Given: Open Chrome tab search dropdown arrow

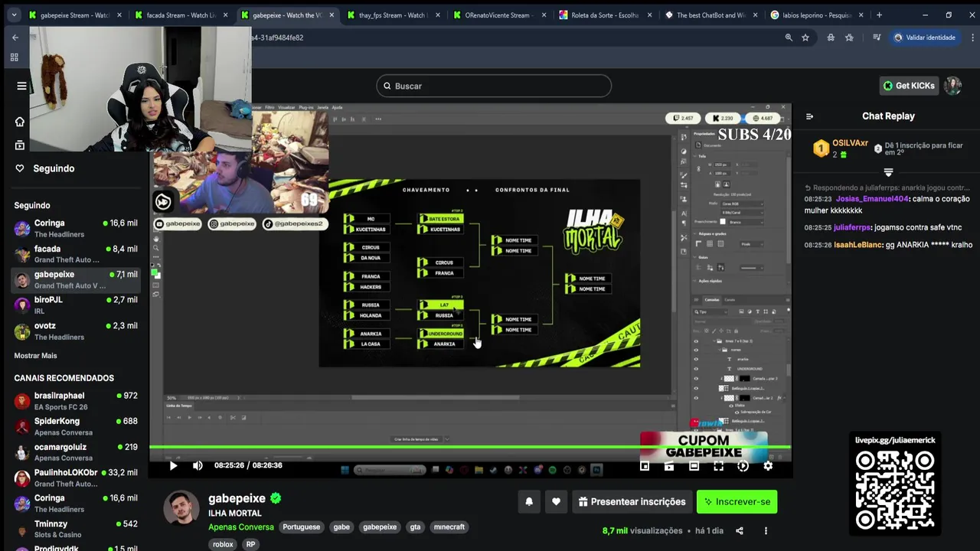Looking at the screenshot, I should pyautogui.click(x=15, y=15).
